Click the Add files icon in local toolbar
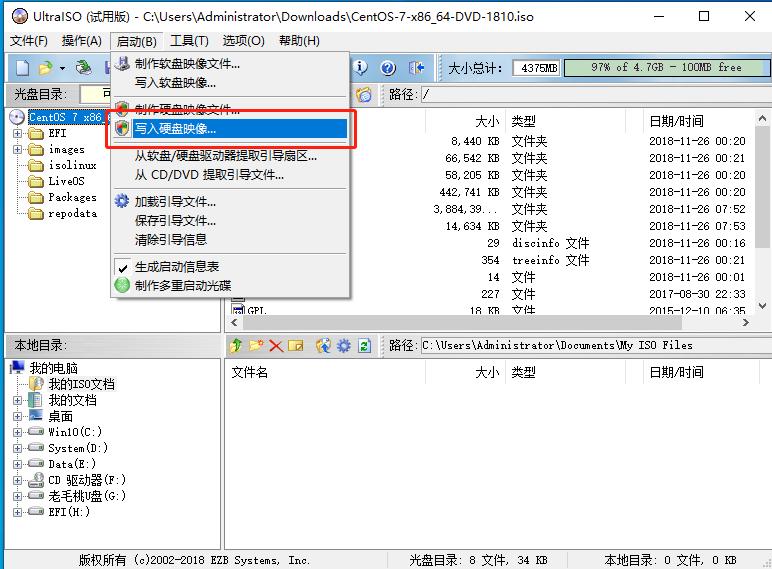772x569 pixels. [323, 346]
